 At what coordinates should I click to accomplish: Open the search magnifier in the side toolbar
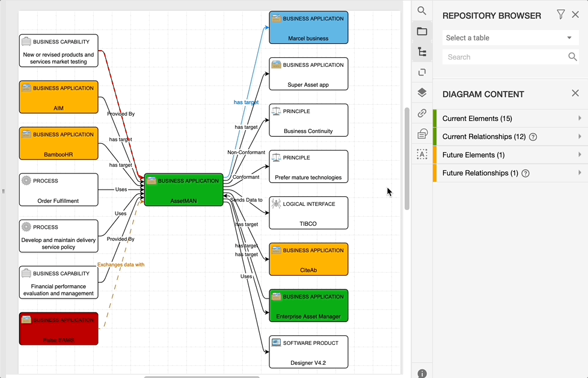(422, 11)
